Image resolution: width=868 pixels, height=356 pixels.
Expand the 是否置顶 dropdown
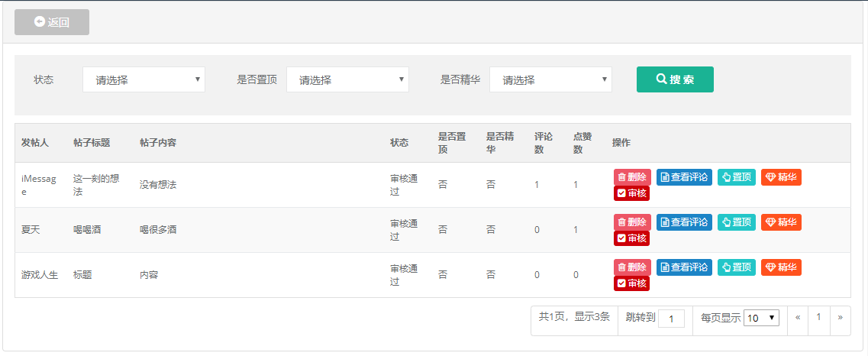347,79
